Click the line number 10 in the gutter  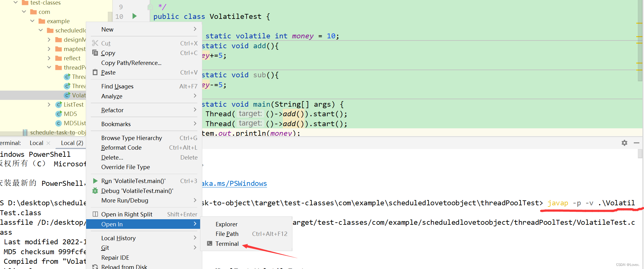click(119, 16)
